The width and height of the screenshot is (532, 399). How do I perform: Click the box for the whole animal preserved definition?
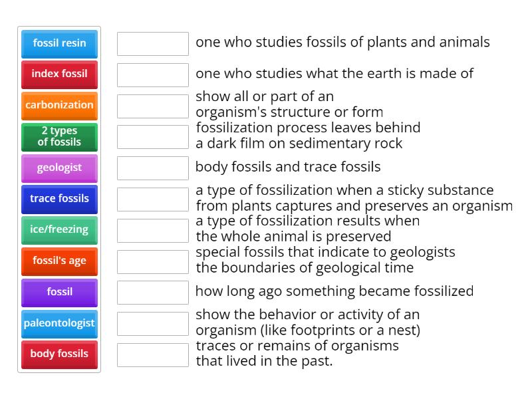[x=152, y=230]
